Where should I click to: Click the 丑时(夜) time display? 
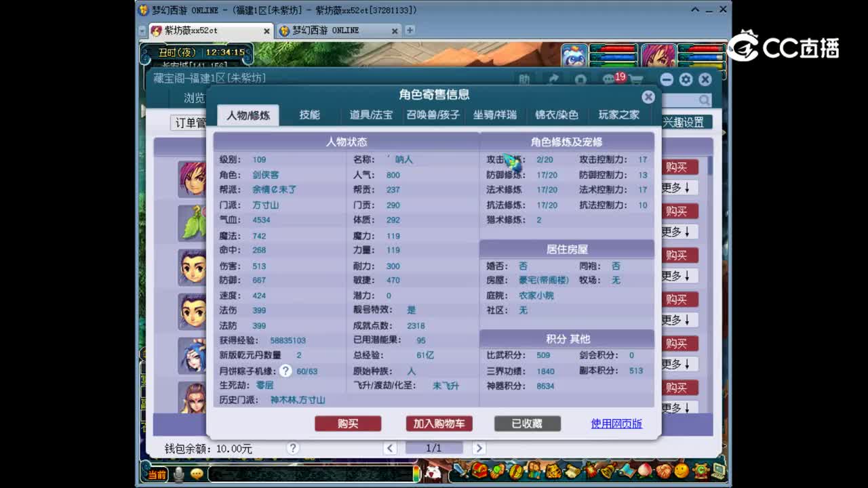pyautogui.click(x=177, y=52)
